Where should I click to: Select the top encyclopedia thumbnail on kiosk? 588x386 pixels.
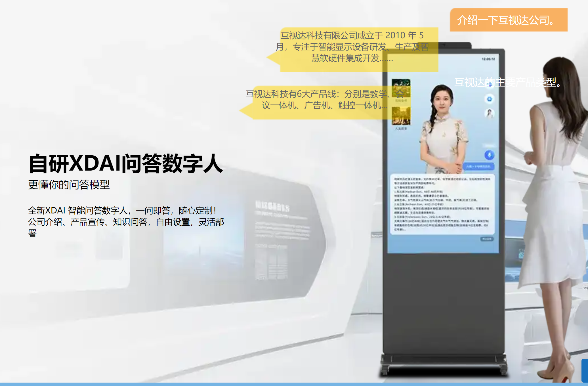point(401,88)
